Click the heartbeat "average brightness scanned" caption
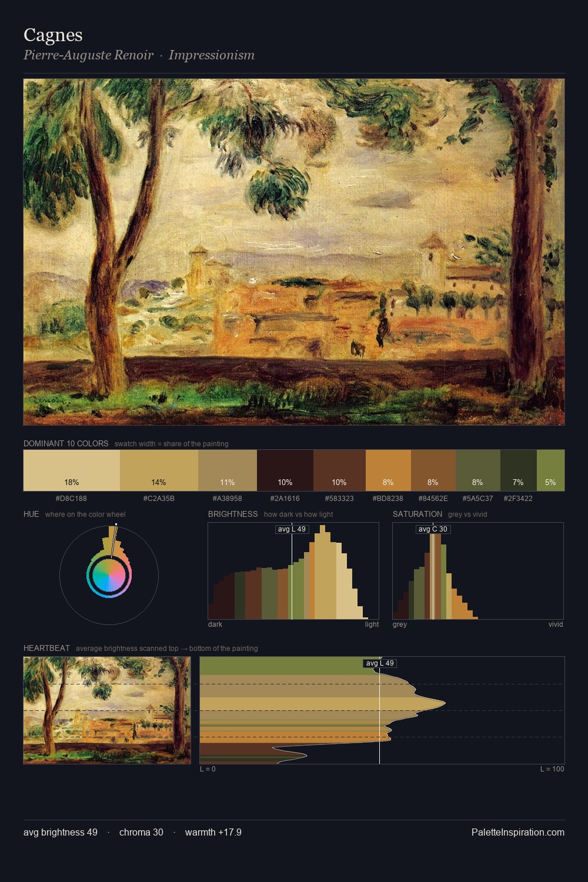The image size is (588, 882). pos(167,649)
